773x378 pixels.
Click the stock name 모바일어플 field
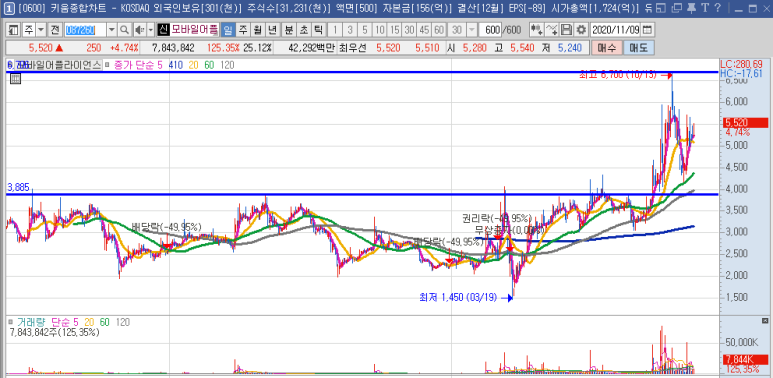[x=194, y=30]
